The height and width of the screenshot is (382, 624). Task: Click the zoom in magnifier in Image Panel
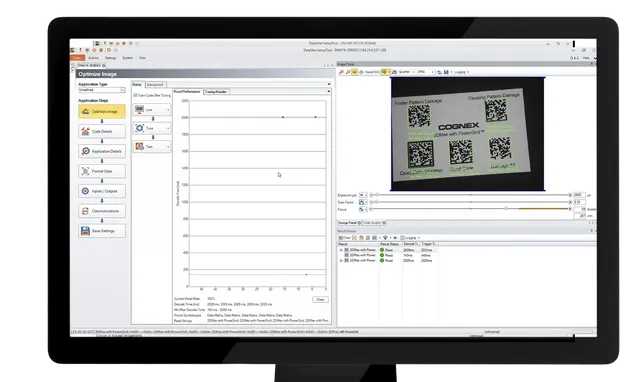pos(341,72)
